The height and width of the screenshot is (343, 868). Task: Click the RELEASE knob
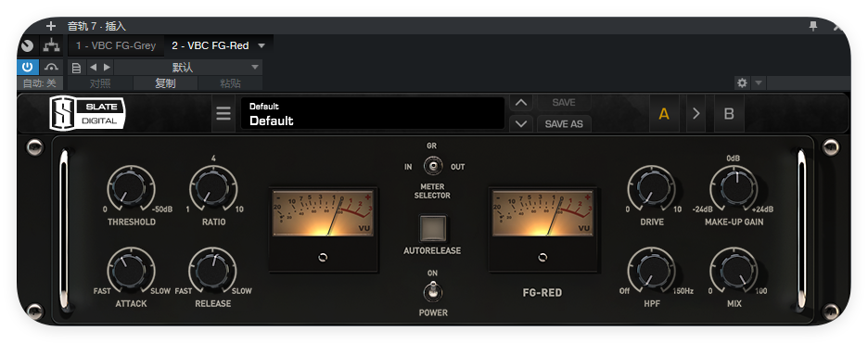tap(213, 270)
